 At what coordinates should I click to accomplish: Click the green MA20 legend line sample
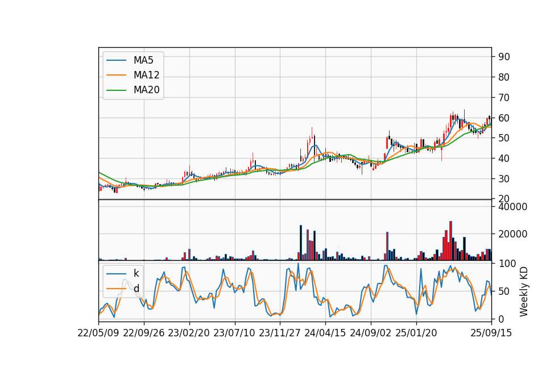(x=116, y=90)
